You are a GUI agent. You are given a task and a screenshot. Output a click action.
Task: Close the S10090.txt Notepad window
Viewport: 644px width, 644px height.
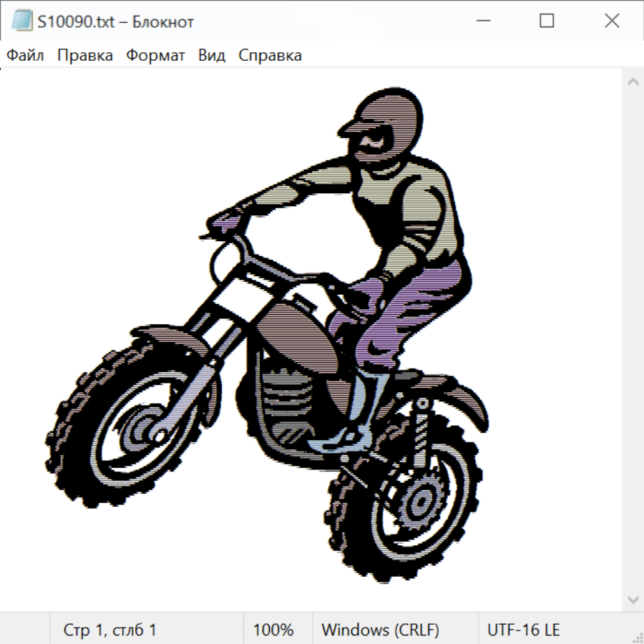(612, 21)
